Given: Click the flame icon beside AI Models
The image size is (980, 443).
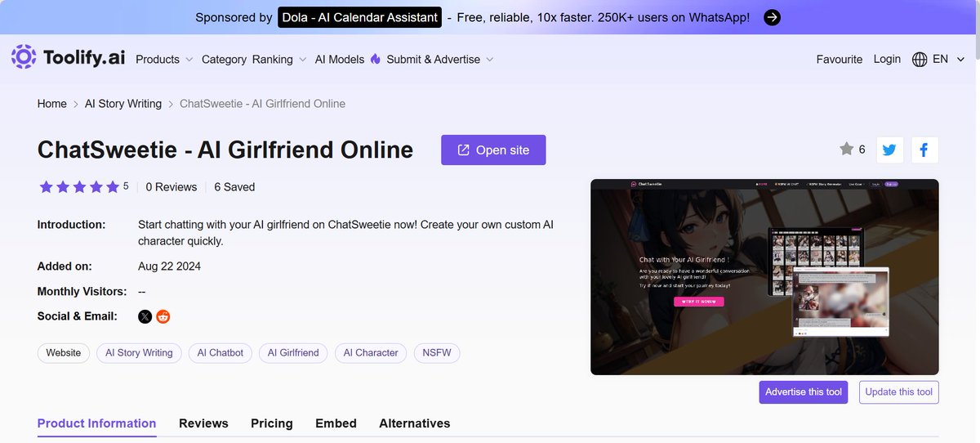Looking at the screenshot, I should click(376, 59).
